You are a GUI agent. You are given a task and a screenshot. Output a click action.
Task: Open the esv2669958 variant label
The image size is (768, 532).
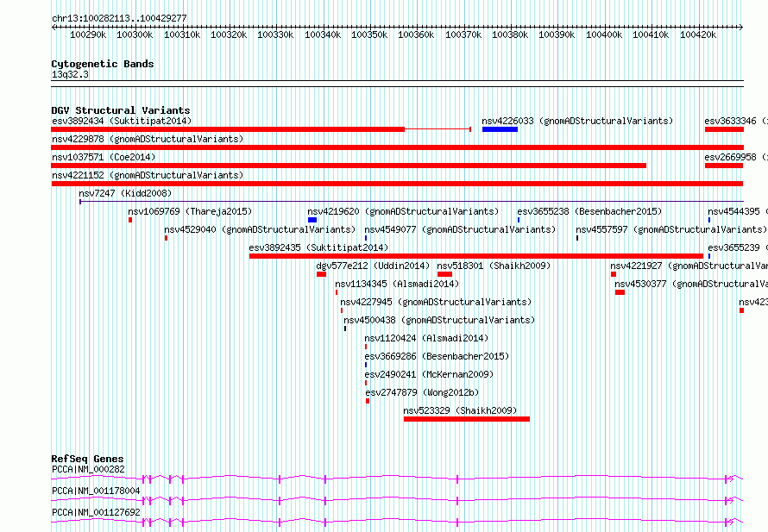coord(736,157)
